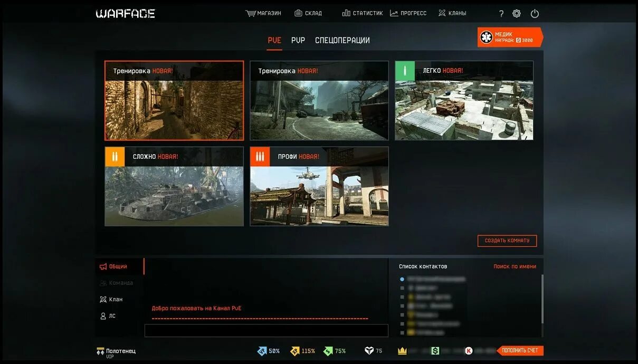Select Тренировка mission with road and tank
Viewport: 638px width, 364px height.
319,100
